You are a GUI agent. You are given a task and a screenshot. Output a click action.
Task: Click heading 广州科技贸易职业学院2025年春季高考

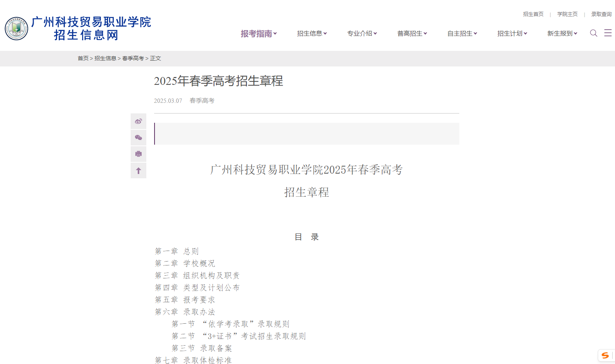point(307,170)
